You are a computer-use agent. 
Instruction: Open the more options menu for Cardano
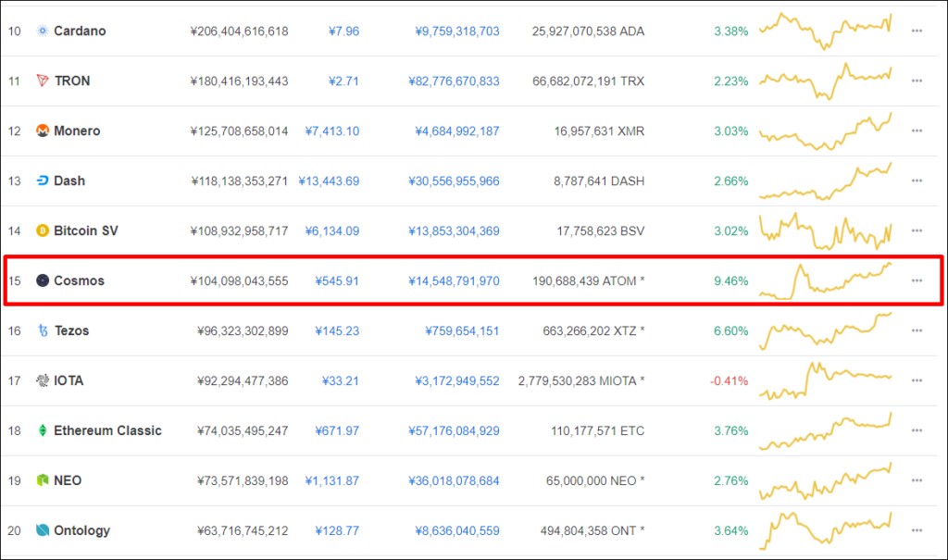click(917, 31)
